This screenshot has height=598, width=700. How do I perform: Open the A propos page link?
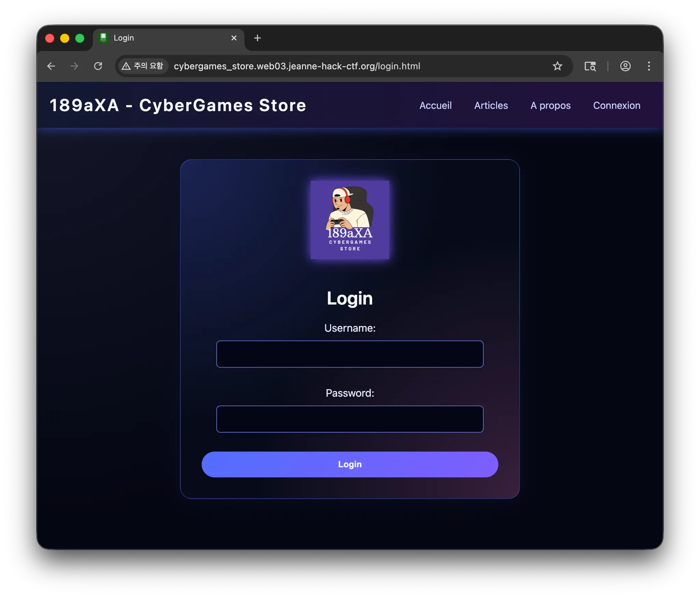(550, 106)
